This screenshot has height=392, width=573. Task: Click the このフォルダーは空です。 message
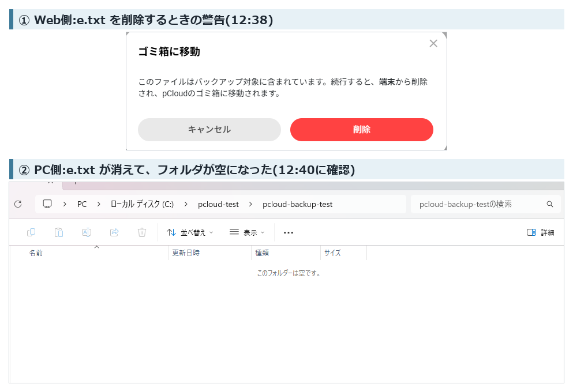(x=289, y=273)
